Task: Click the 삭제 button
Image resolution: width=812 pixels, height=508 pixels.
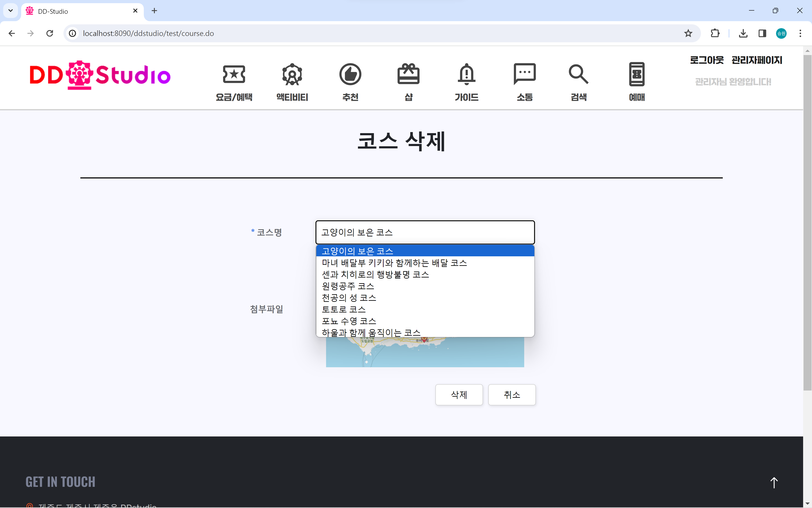Action: tap(459, 395)
